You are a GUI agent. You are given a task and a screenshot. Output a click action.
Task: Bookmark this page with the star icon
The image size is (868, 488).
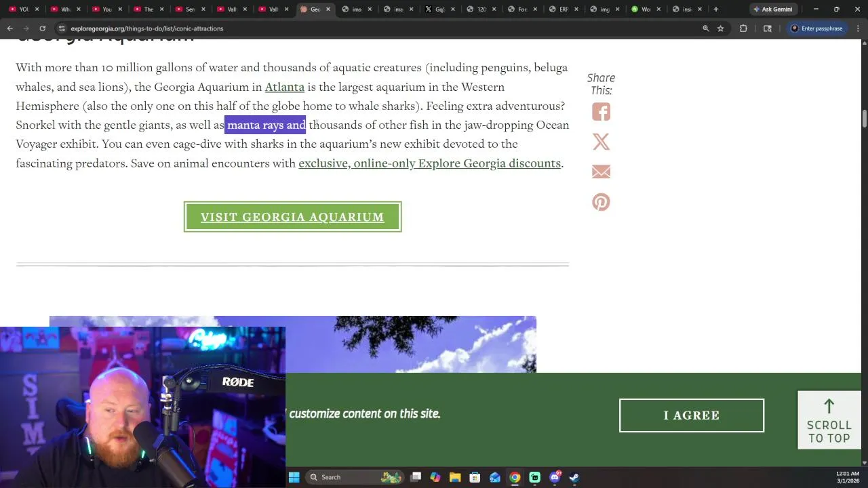(x=720, y=28)
